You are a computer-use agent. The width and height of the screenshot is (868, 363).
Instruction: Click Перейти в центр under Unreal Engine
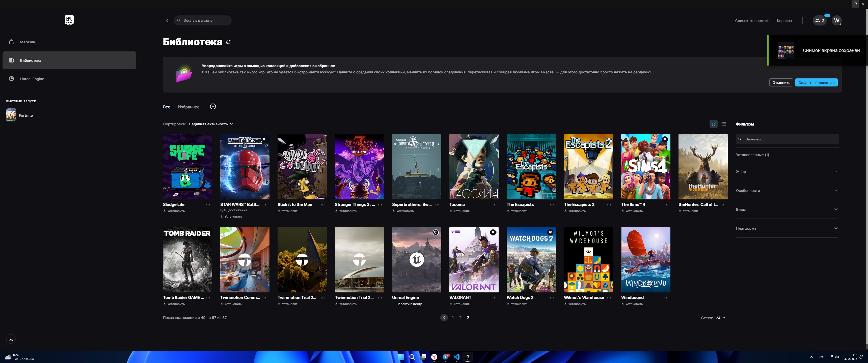pyautogui.click(x=407, y=304)
